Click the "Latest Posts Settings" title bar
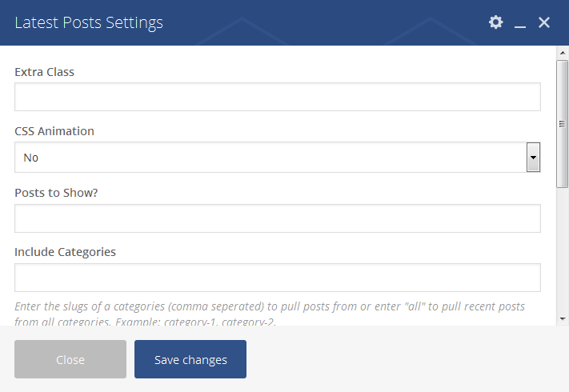569x392 pixels. coord(89,22)
